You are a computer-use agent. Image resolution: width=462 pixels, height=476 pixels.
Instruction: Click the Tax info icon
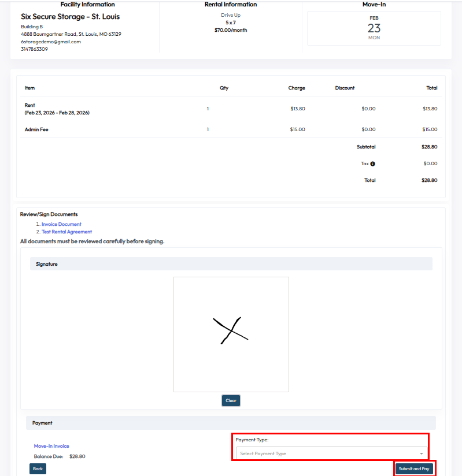tap(372, 164)
